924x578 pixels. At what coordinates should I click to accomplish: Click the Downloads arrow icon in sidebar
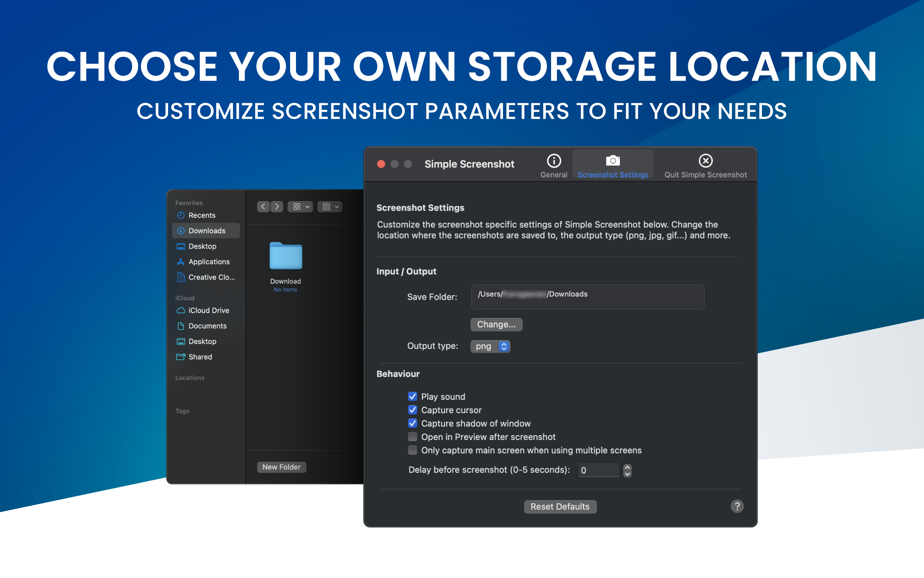(181, 231)
